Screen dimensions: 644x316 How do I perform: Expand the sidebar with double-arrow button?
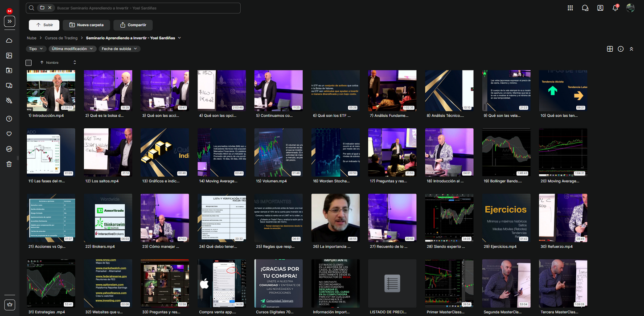[9, 21]
